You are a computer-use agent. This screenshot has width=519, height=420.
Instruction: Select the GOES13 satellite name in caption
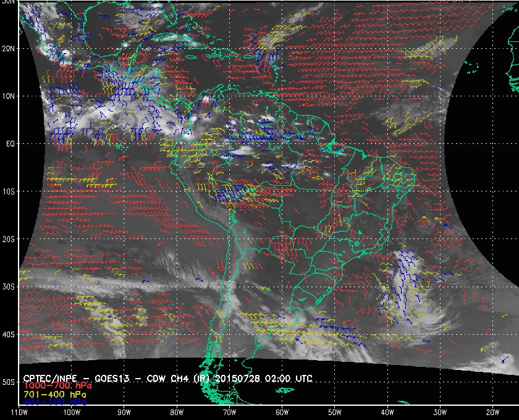112,379
